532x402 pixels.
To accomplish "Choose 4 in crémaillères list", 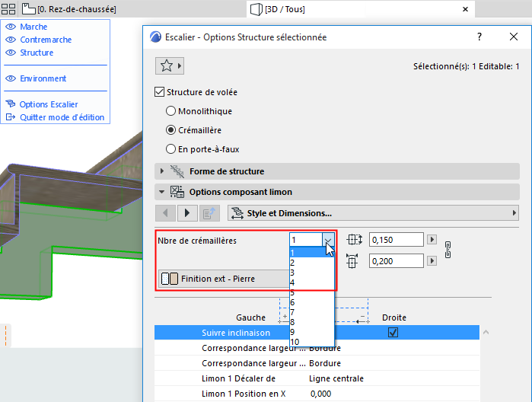I will coord(312,282).
